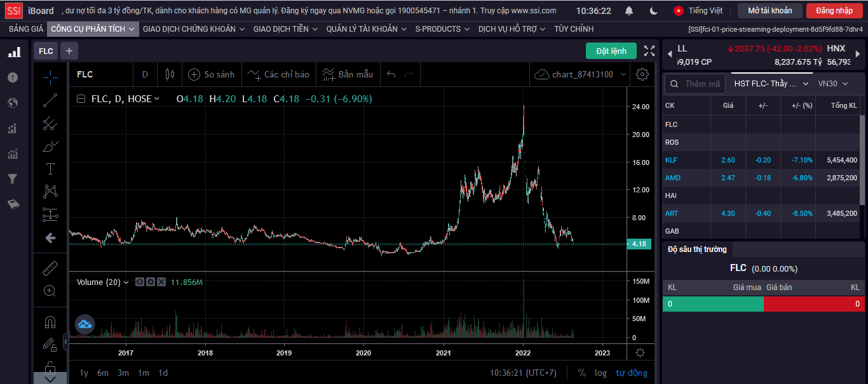Click So sánh compare button
Screen dimensions: 868x384
(212, 74)
